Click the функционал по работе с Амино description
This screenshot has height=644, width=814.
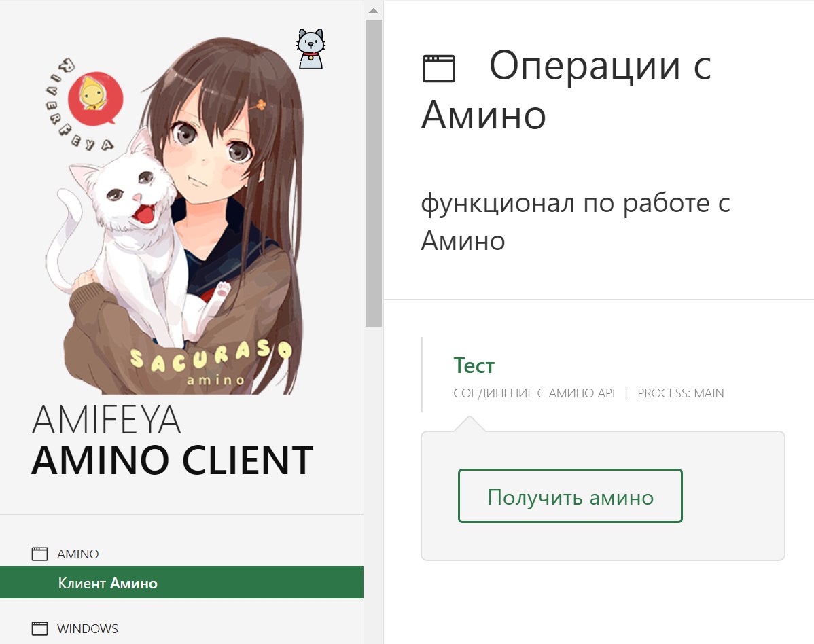(576, 221)
